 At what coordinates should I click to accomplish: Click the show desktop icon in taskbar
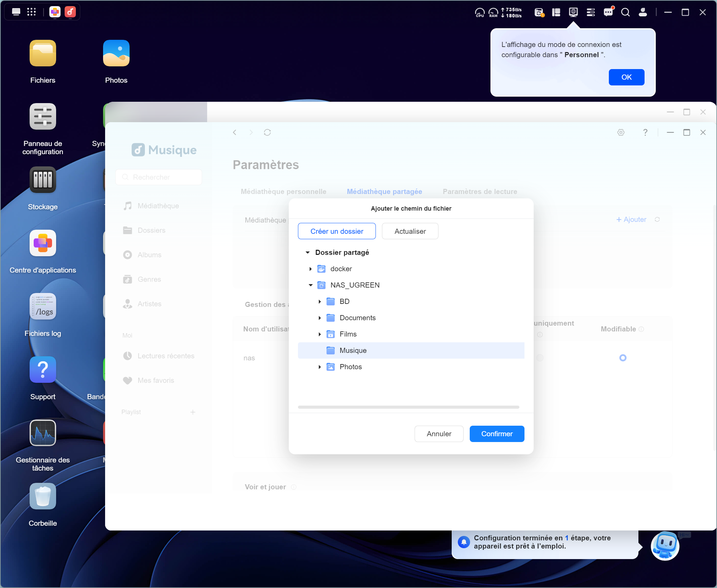tap(16, 12)
